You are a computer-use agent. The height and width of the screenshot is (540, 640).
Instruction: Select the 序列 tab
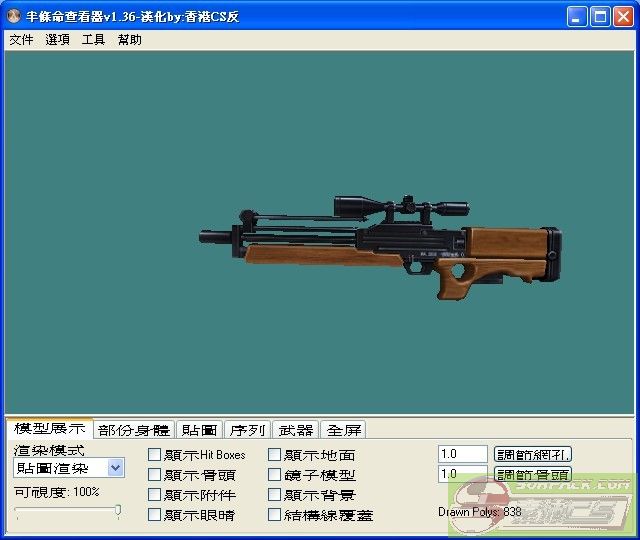[x=247, y=430]
